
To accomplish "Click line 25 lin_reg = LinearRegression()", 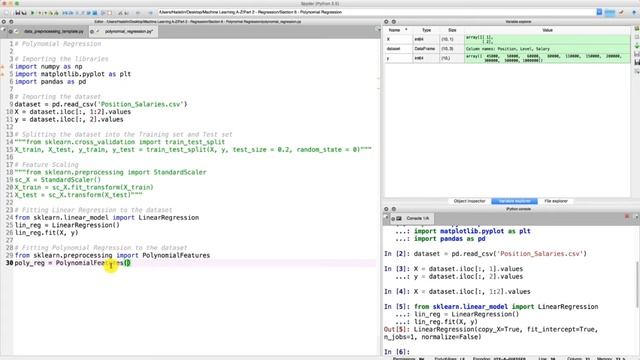I will click(x=67, y=225).
